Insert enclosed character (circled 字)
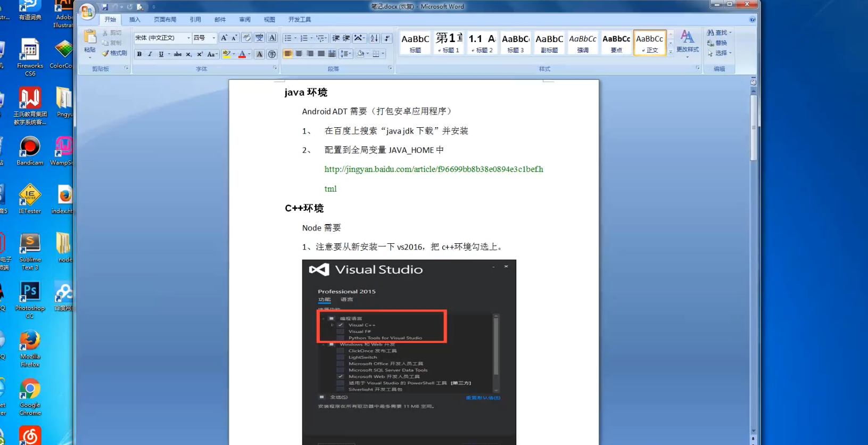 (272, 54)
